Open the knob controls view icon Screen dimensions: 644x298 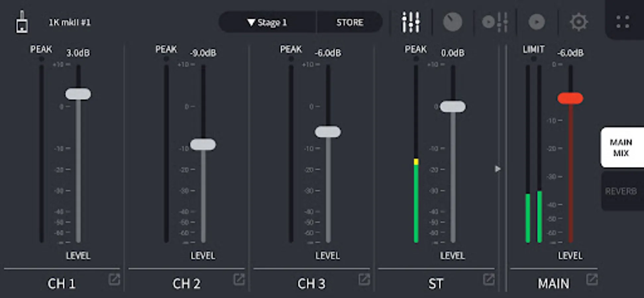[453, 22]
